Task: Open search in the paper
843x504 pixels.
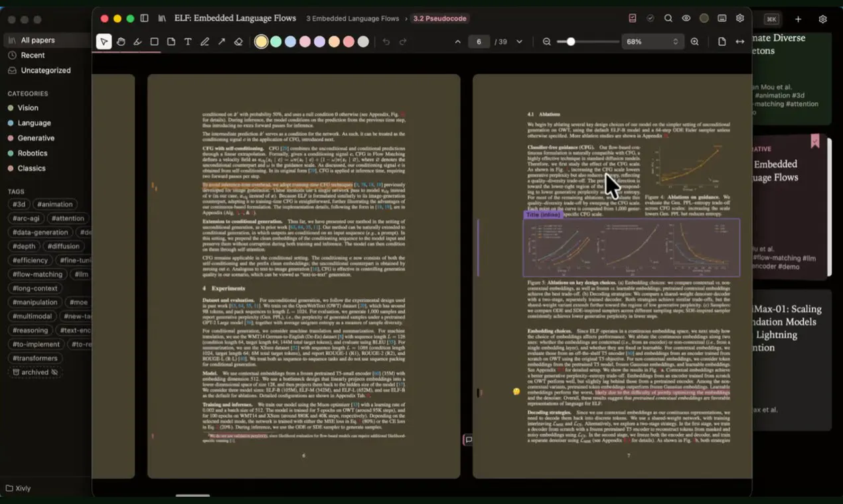Action: tap(668, 19)
